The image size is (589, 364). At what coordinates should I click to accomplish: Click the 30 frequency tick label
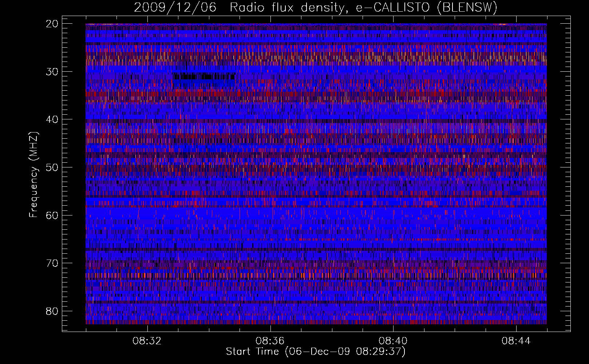[x=52, y=72]
